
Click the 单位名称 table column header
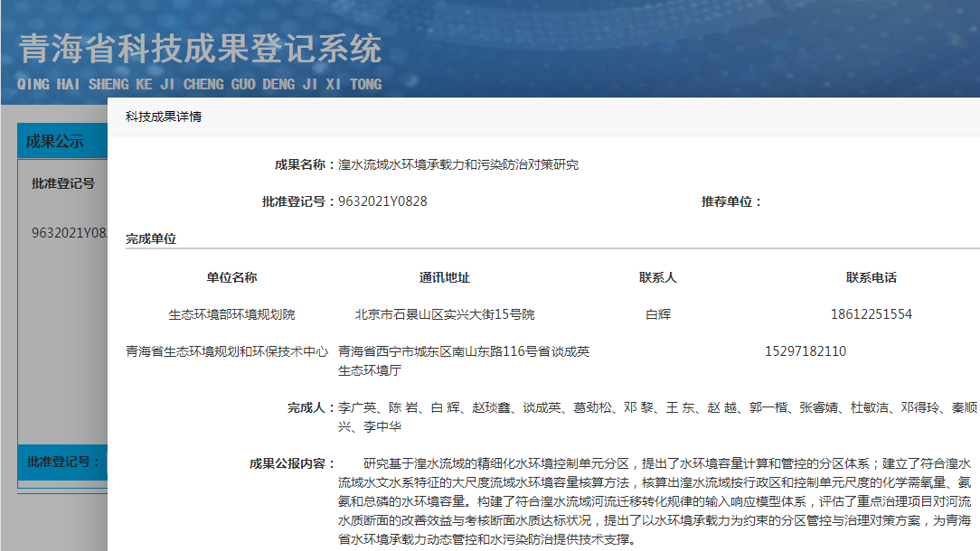pos(231,277)
